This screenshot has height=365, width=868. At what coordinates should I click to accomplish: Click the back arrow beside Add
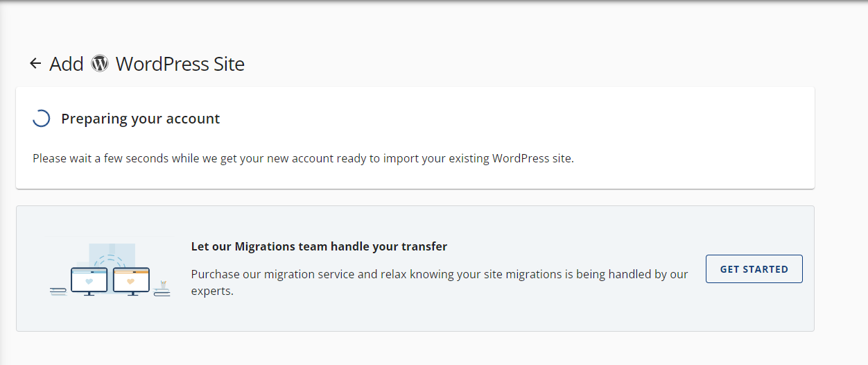(35, 64)
